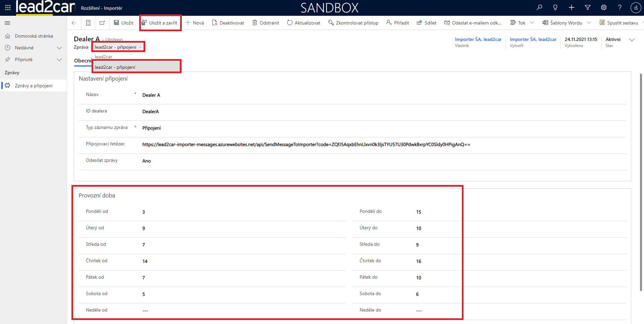This screenshot has width=644, height=324.
Task: Open Zprávy a připojení in navigation
Action: [34, 86]
